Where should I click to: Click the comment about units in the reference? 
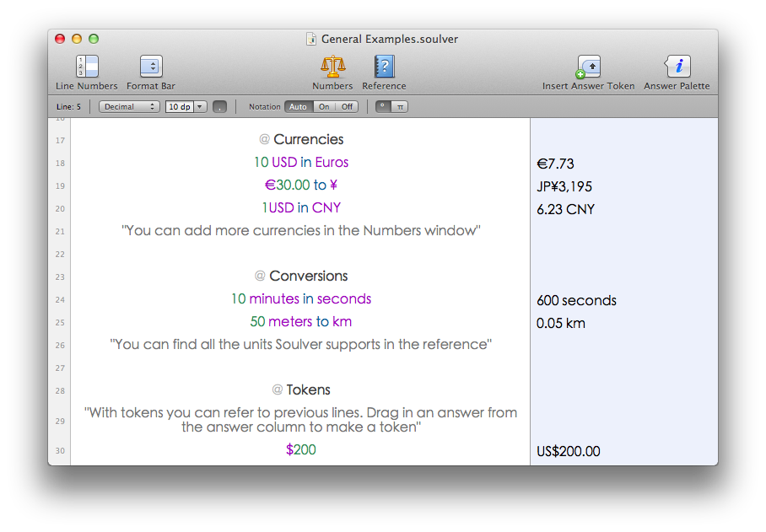301,345
